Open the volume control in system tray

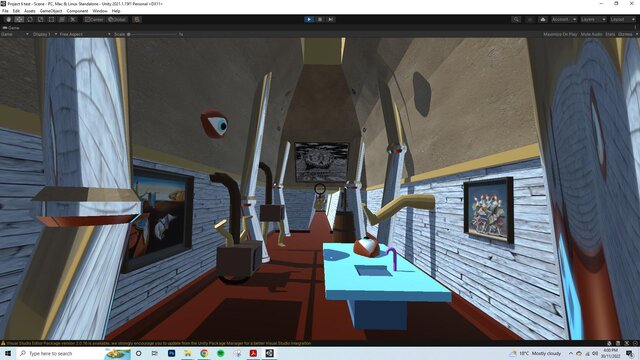point(595,353)
